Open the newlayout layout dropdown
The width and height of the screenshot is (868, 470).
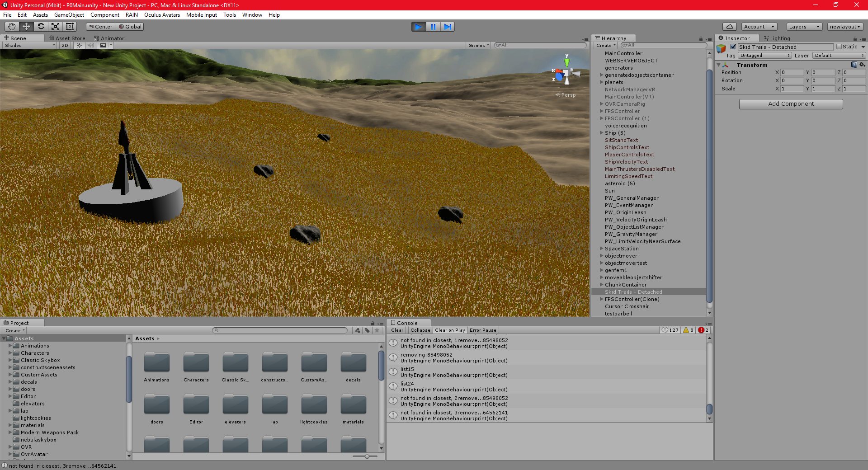pos(845,27)
